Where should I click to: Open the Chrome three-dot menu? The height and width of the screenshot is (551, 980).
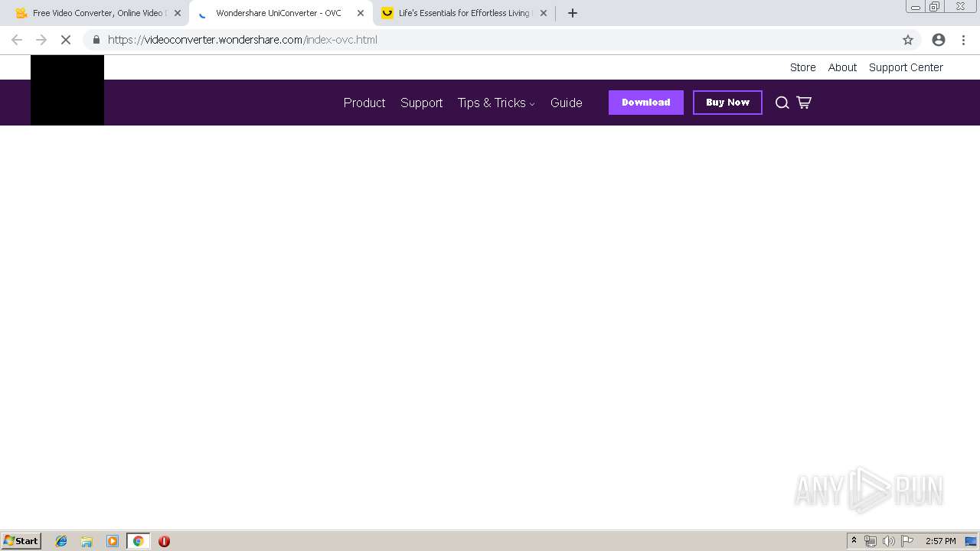[964, 40]
